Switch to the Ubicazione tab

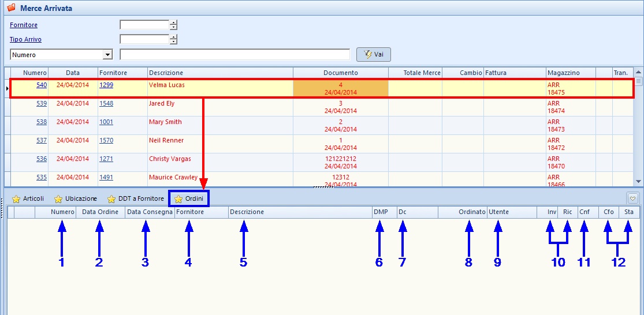81,199
